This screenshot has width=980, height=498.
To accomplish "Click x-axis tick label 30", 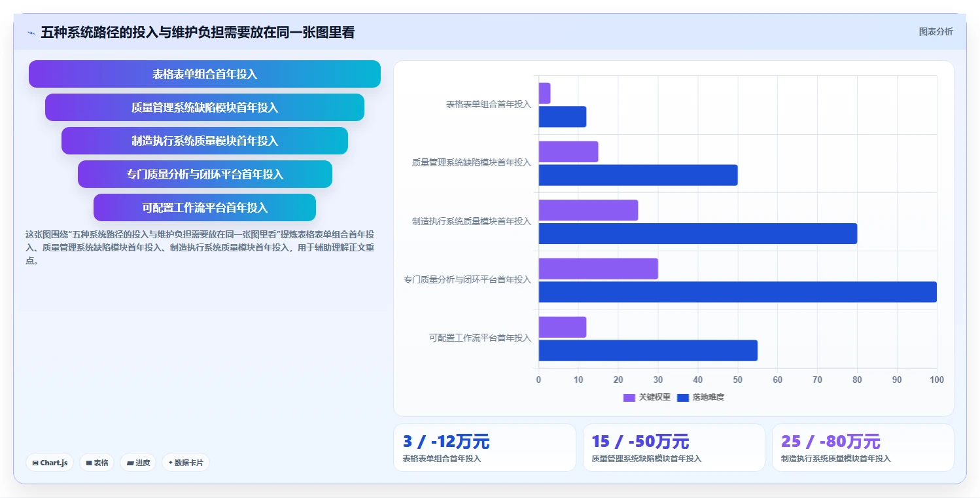I will pos(658,380).
